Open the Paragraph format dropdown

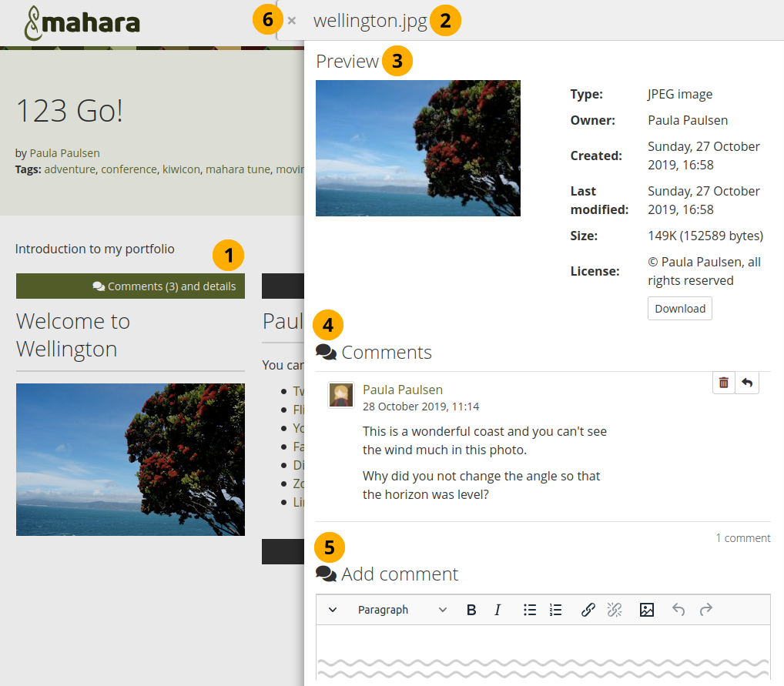click(401, 610)
